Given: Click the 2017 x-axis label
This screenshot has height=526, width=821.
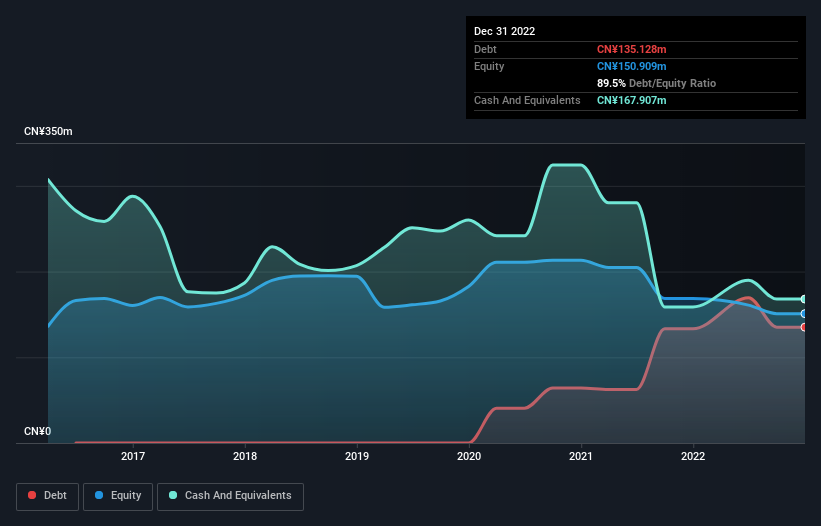Looking at the screenshot, I should [x=133, y=456].
